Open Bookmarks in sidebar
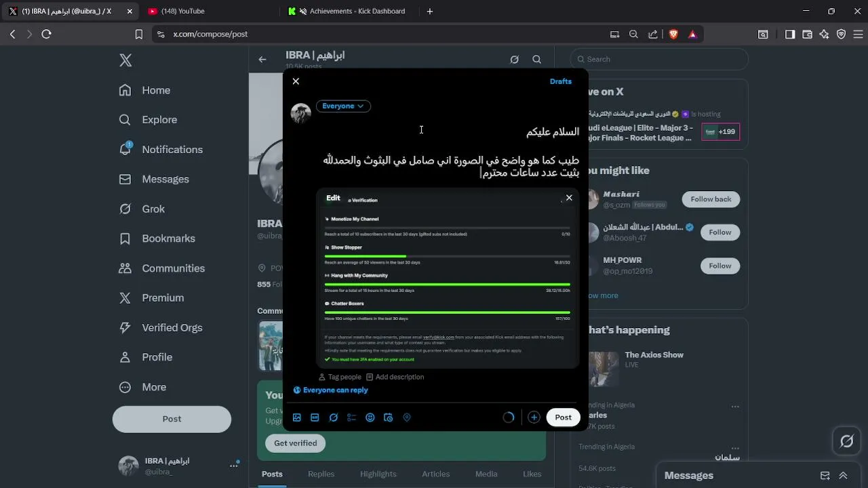The width and height of the screenshot is (868, 488). (x=157, y=239)
